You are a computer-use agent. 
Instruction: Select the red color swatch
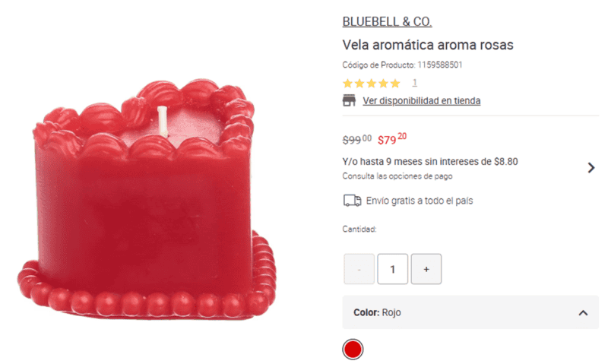coord(353,350)
